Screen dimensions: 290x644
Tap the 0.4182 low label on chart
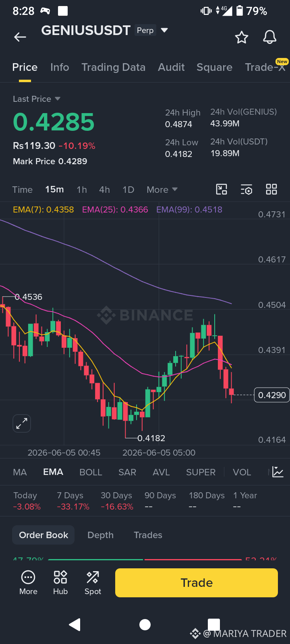point(151,438)
